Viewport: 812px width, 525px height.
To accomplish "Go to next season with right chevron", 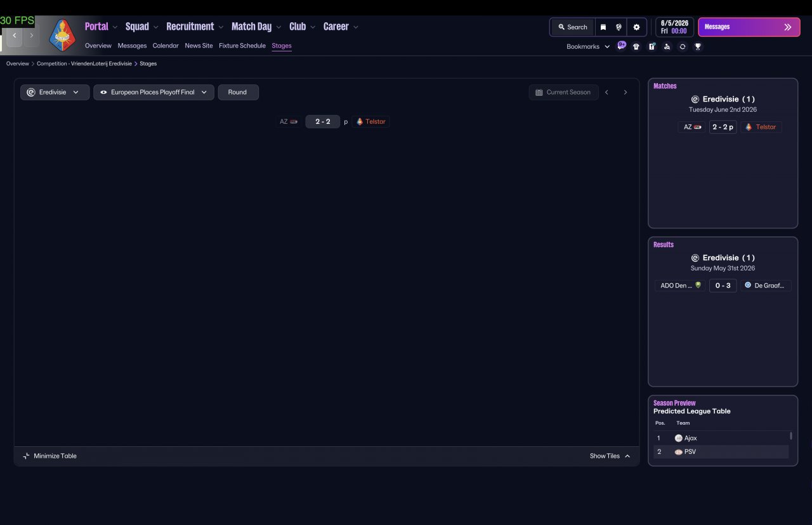I will click(625, 92).
